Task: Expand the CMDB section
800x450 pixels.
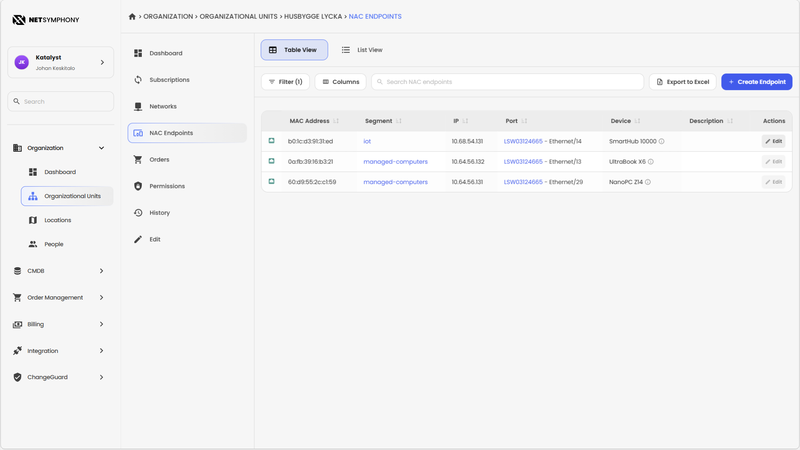Action: pos(102,271)
